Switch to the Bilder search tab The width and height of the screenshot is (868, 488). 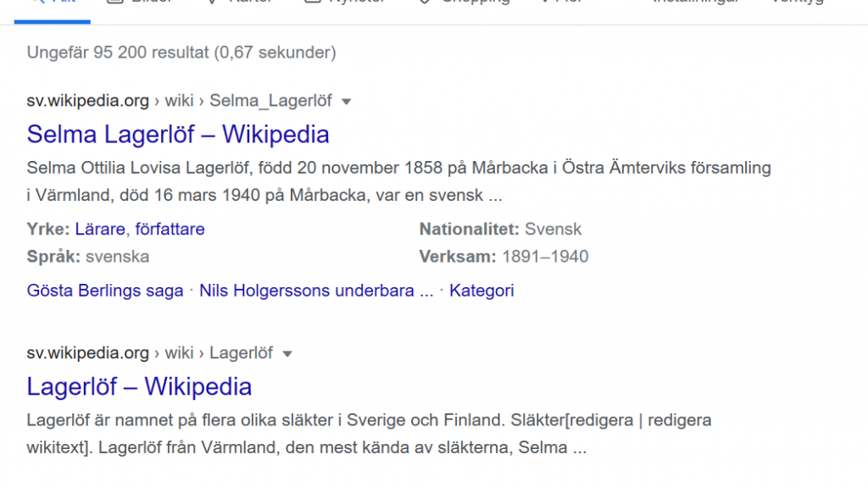coord(140,3)
